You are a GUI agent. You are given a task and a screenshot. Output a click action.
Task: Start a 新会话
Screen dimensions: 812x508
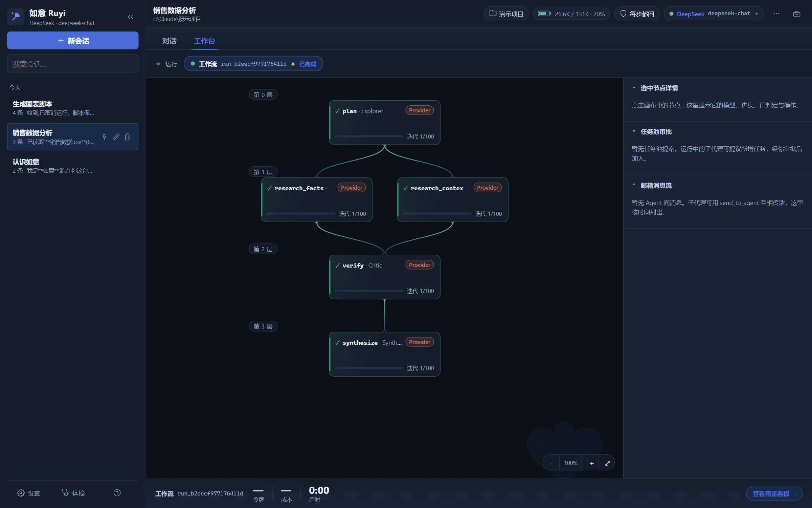coord(73,41)
